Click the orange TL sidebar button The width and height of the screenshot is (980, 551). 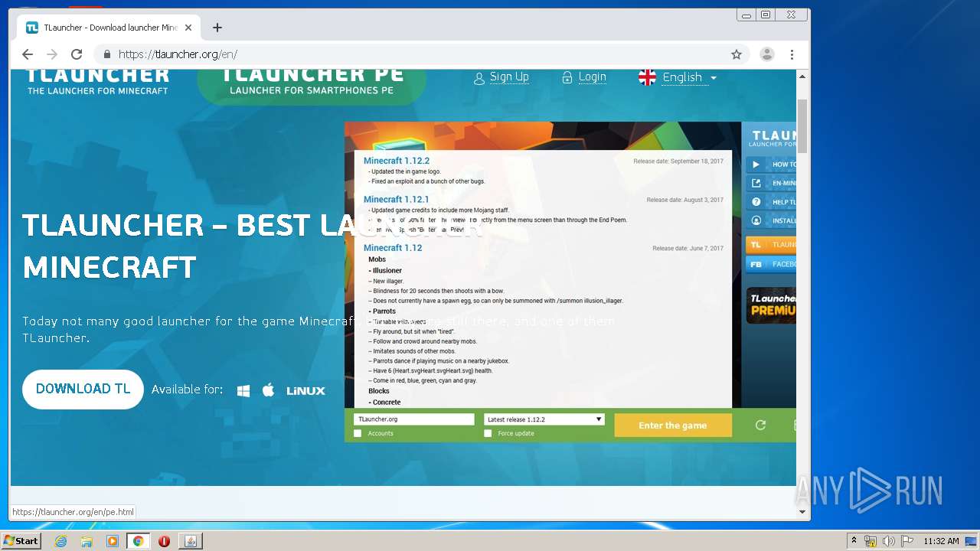tap(771, 245)
